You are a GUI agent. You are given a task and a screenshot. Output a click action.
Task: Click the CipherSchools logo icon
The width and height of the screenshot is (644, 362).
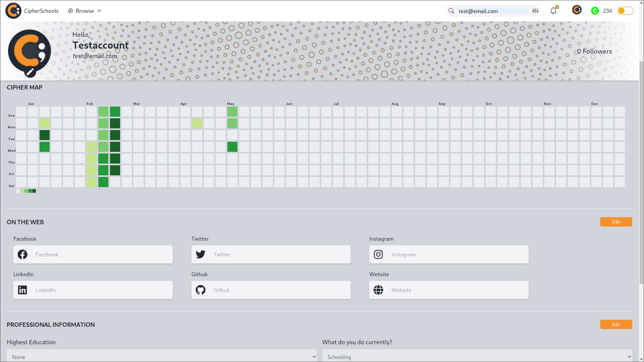(x=13, y=10)
